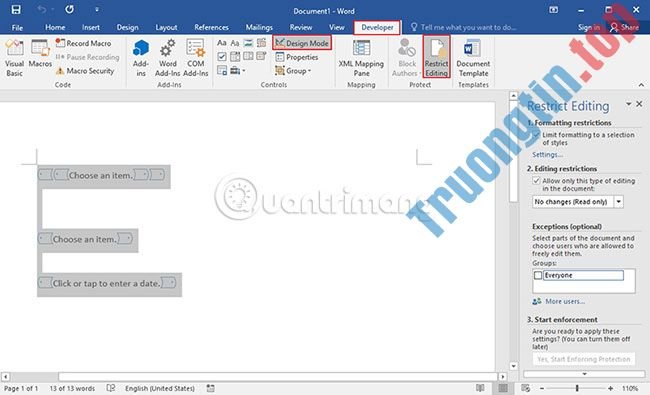The height and width of the screenshot is (395, 650).
Task: Switch to Read Mode view
Action: point(480,388)
